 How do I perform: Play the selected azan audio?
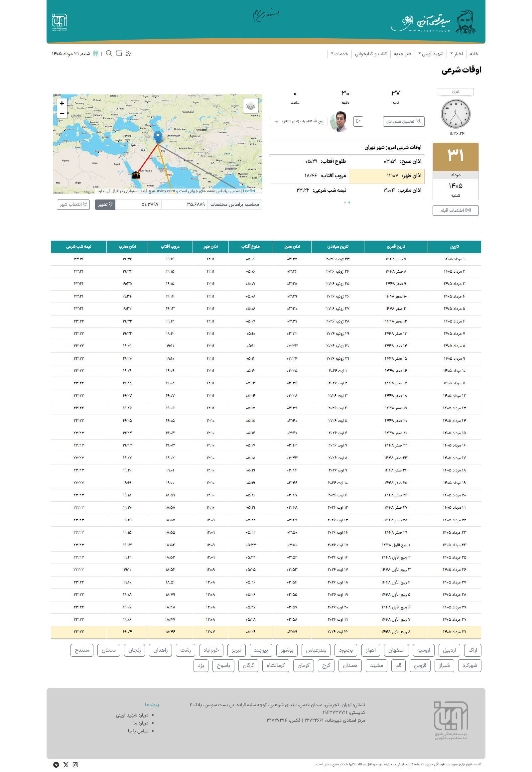(358, 121)
